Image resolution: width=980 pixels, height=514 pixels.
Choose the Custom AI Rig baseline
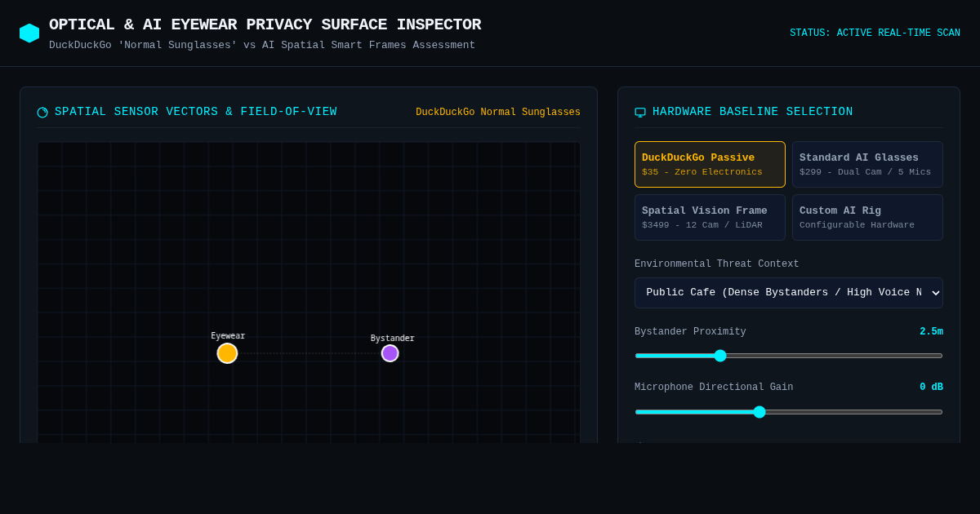pyautogui.click(x=867, y=217)
